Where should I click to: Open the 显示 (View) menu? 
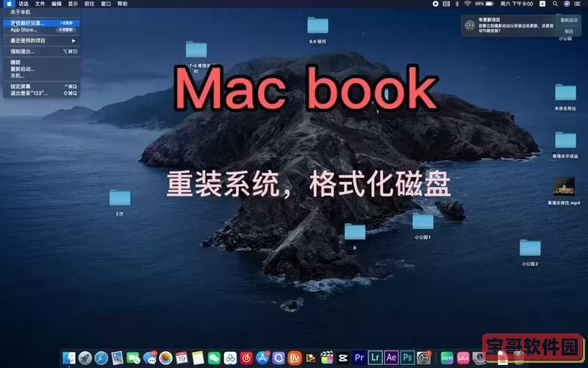(73, 4)
